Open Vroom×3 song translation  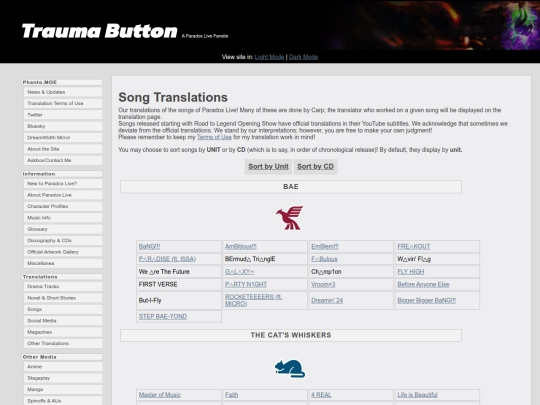click(x=323, y=284)
